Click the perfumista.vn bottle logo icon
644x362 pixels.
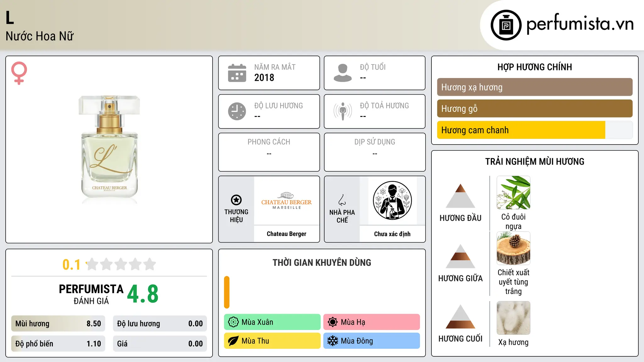click(506, 25)
